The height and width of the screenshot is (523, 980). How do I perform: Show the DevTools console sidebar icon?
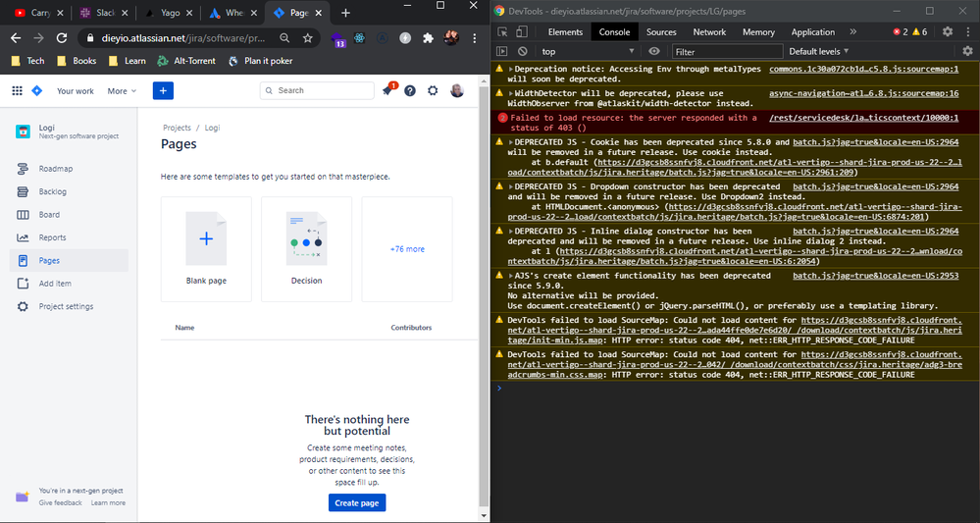(502, 51)
